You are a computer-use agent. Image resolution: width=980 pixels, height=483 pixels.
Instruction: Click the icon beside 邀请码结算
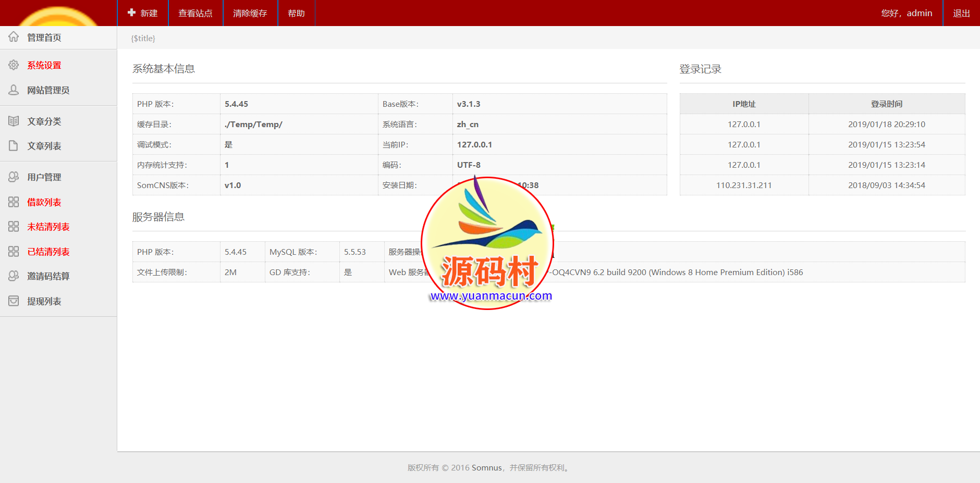(14, 276)
